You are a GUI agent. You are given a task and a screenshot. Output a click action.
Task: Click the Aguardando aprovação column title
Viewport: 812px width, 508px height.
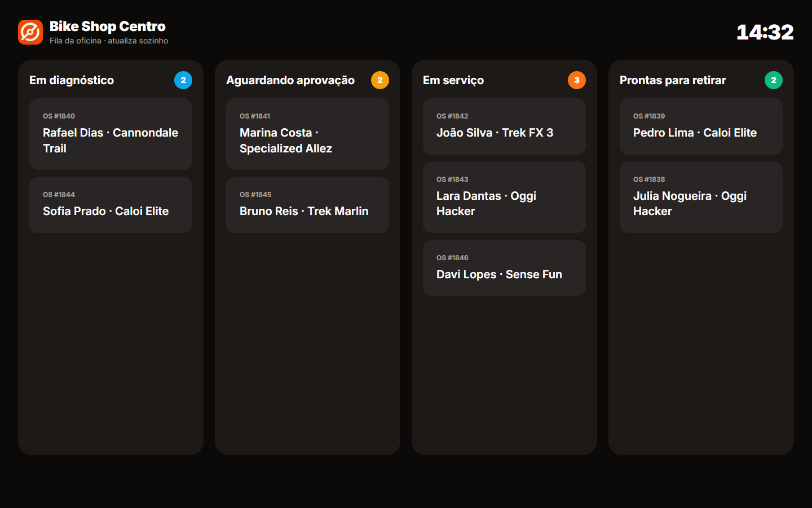click(x=290, y=80)
